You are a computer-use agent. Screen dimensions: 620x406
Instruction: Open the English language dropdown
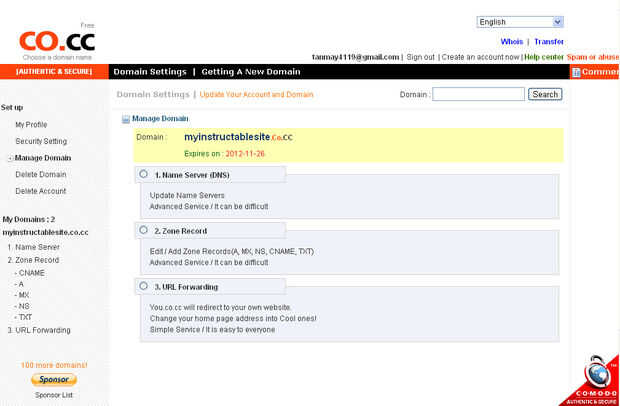point(520,22)
